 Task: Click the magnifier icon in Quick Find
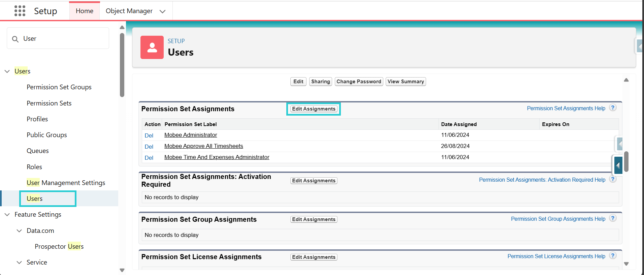coord(15,39)
